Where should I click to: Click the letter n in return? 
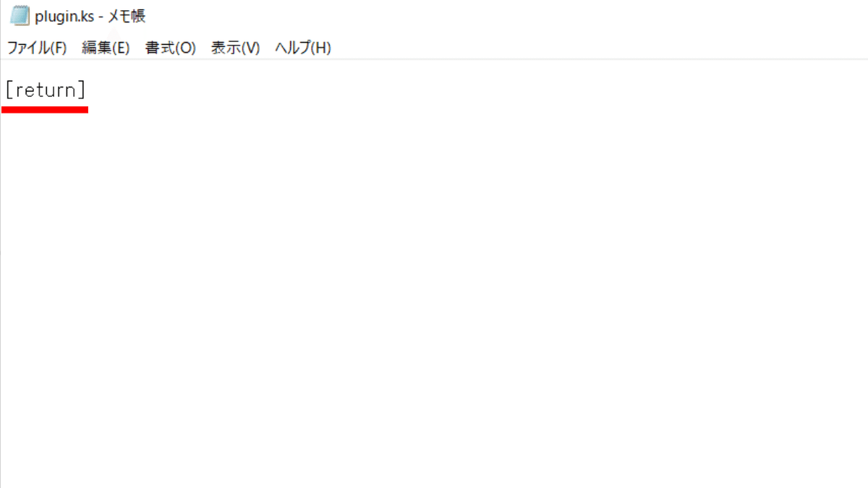(71, 92)
